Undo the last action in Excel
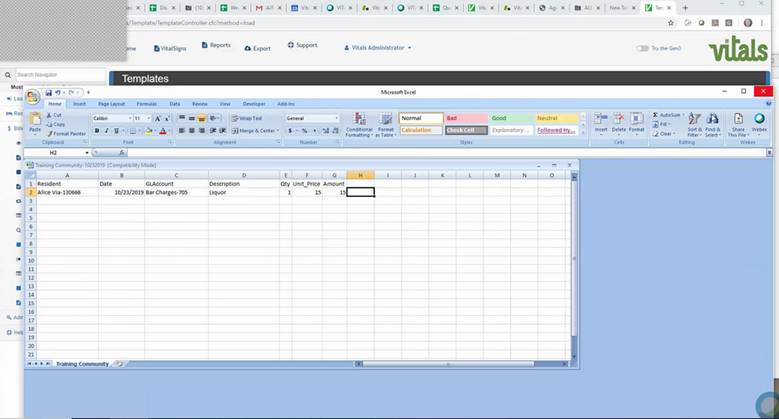 point(58,93)
